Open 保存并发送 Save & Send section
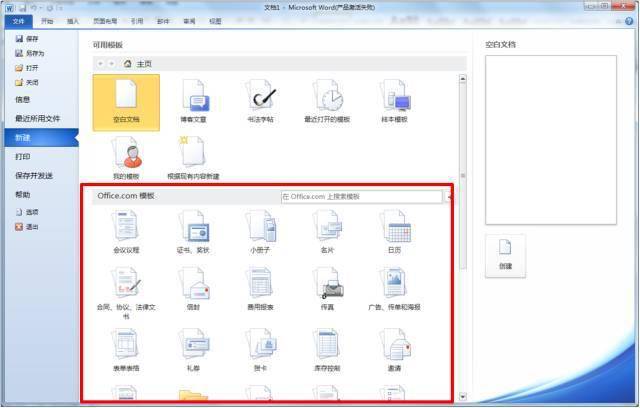The width and height of the screenshot is (640, 408). tap(34, 175)
